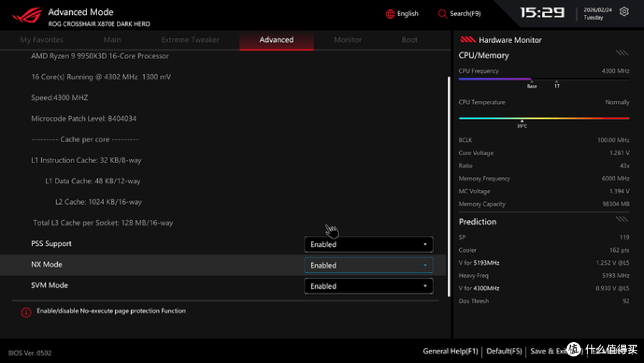644x363 pixels.
Task: Click Speed:4300 MHZ text
Action: (60, 98)
